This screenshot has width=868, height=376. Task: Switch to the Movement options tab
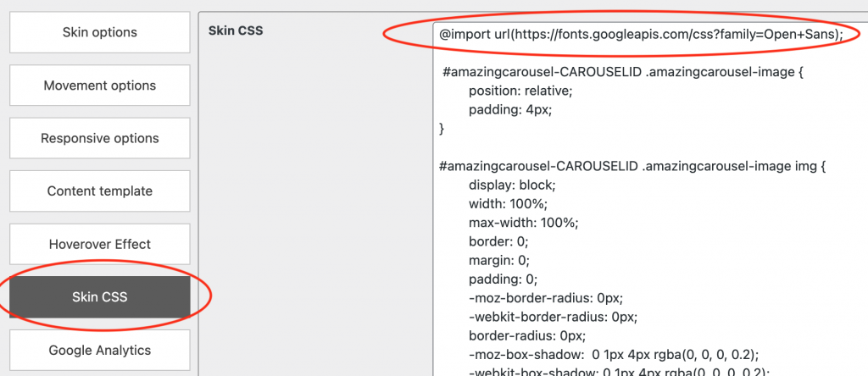[x=99, y=86]
